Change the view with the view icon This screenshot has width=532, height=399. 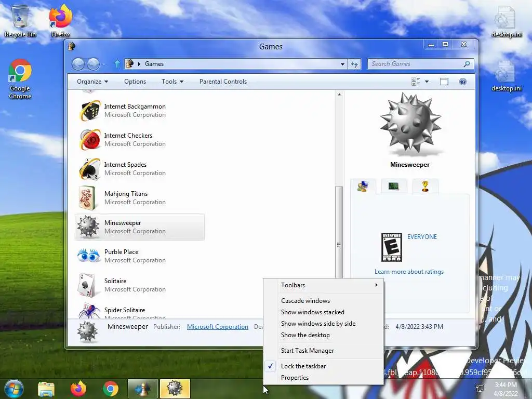coord(416,82)
